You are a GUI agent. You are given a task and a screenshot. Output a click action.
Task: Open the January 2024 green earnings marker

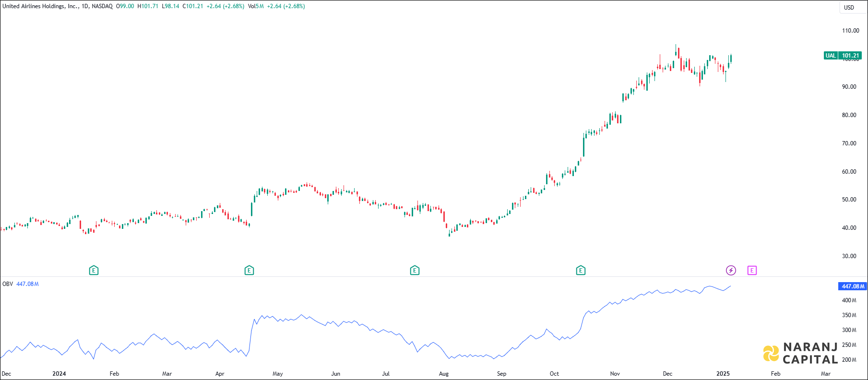tap(94, 271)
